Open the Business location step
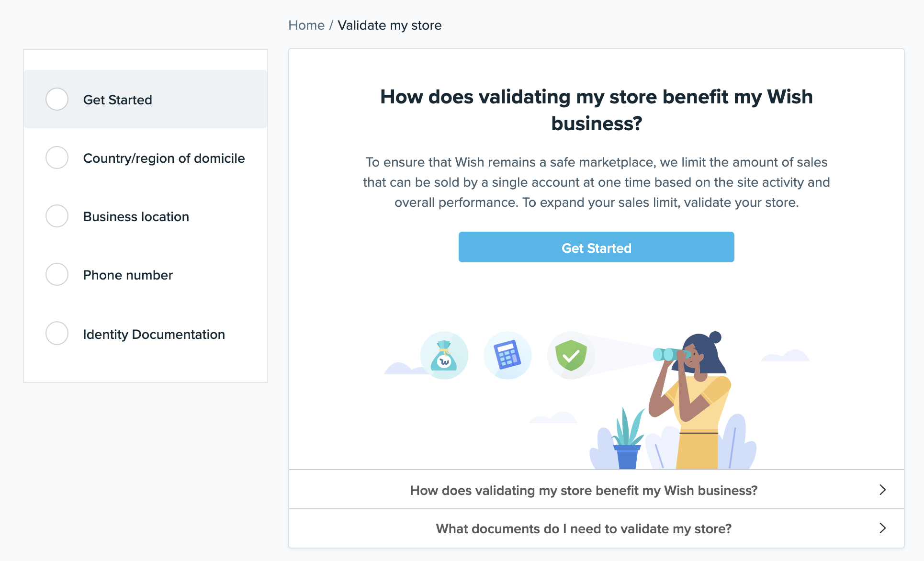The image size is (924, 561). pyautogui.click(x=146, y=216)
